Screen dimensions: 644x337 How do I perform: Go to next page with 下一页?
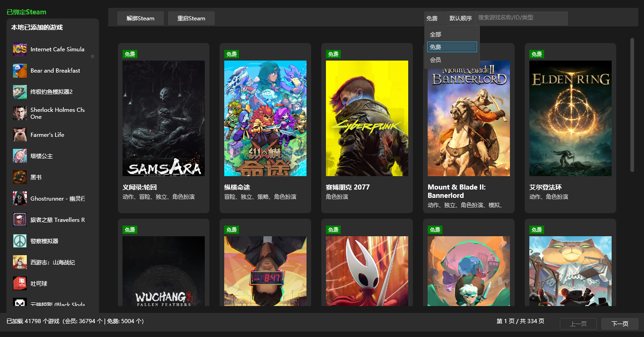pos(620,324)
